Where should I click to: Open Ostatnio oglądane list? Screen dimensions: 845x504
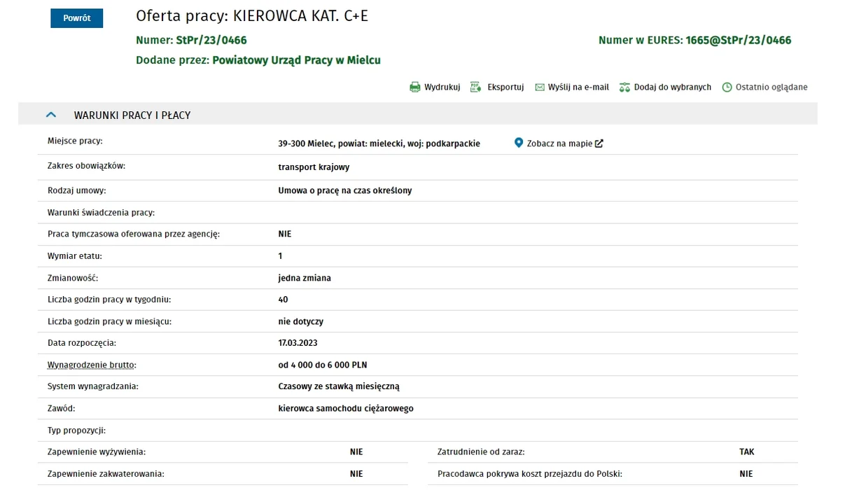point(771,87)
